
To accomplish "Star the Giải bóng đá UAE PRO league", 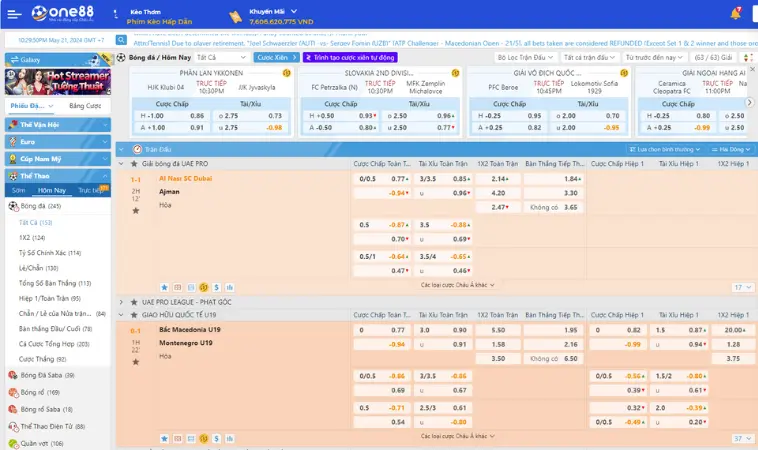I will tap(136, 163).
